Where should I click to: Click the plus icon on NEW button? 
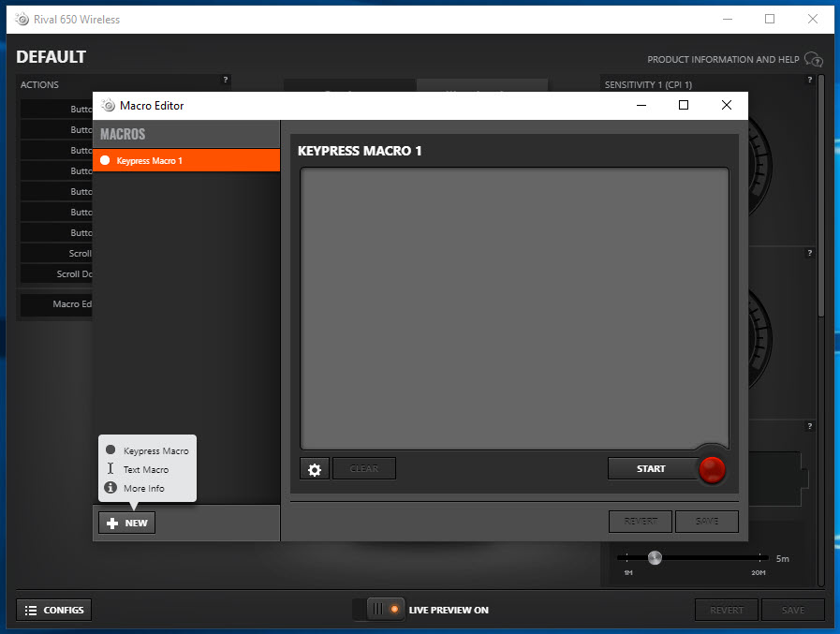pos(112,523)
